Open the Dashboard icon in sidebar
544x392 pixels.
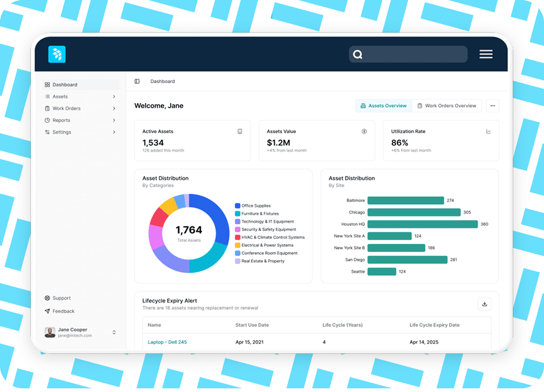pyautogui.click(x=47, y=84)
